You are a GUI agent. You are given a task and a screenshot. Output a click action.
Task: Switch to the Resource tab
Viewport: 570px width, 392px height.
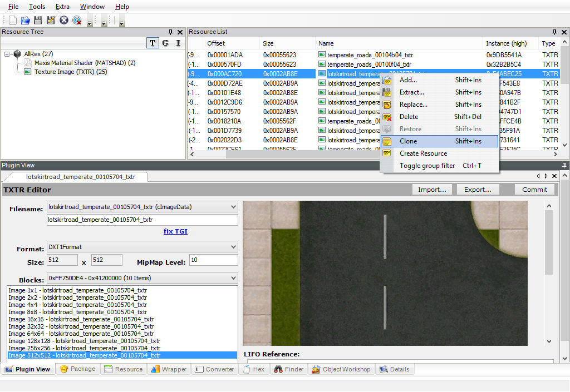[124, 369]
